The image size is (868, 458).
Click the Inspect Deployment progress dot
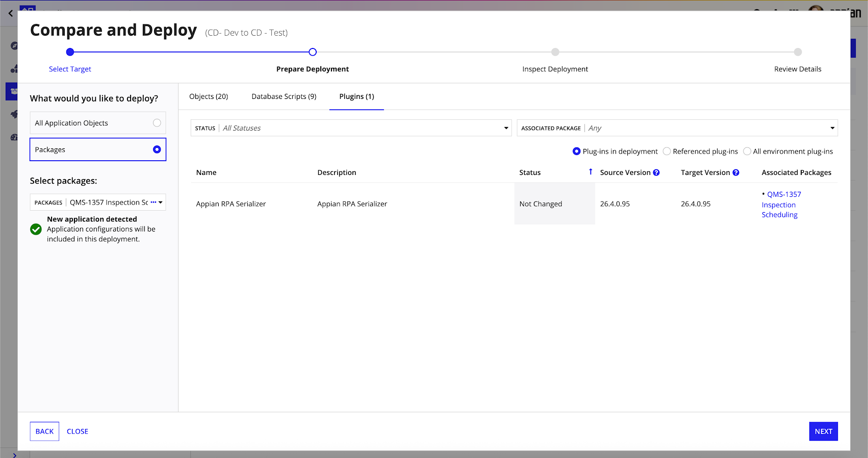click(x=555, y=52)
